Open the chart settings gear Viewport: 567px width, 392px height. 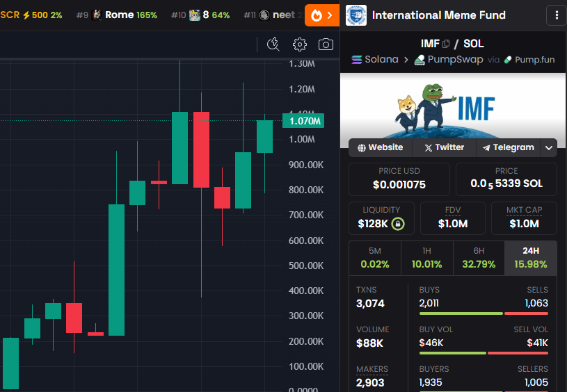(x=299, y=44)
